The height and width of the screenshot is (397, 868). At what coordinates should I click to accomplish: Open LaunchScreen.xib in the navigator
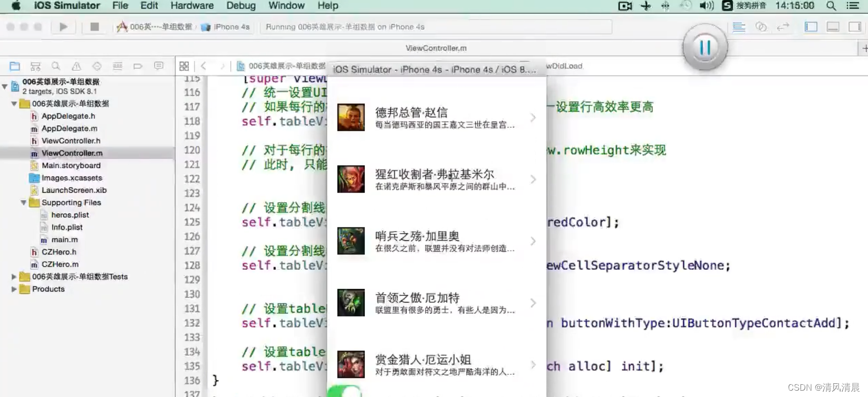pos(74,190)
